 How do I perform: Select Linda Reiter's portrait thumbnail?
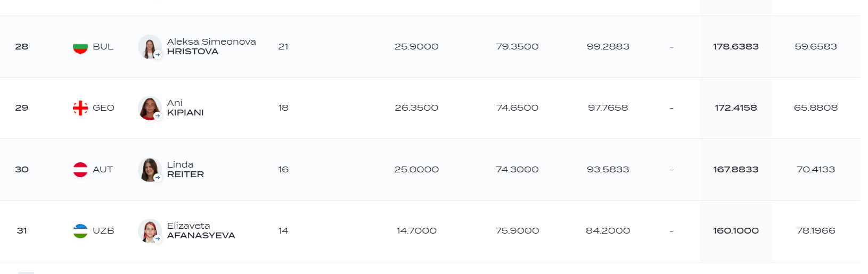point(150,170)
